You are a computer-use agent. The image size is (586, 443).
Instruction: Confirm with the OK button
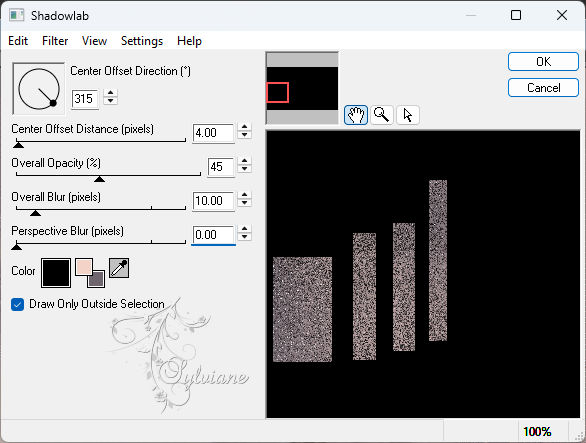click(543, 61)
